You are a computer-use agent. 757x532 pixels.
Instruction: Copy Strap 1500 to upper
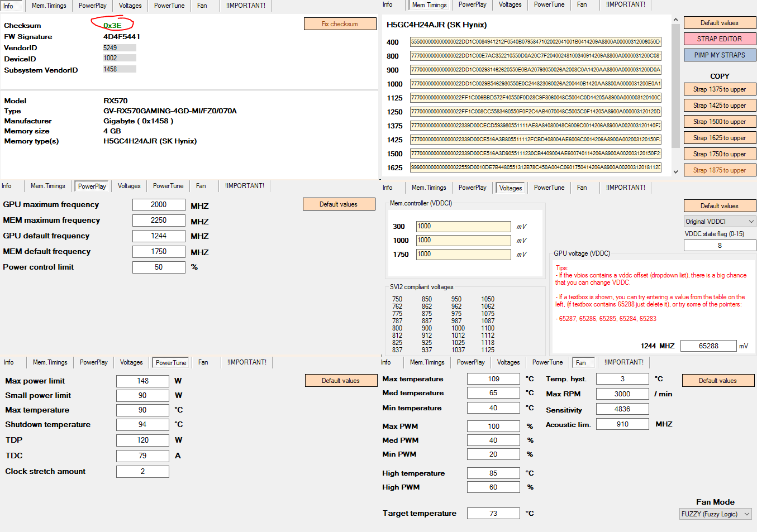(720, 122)
